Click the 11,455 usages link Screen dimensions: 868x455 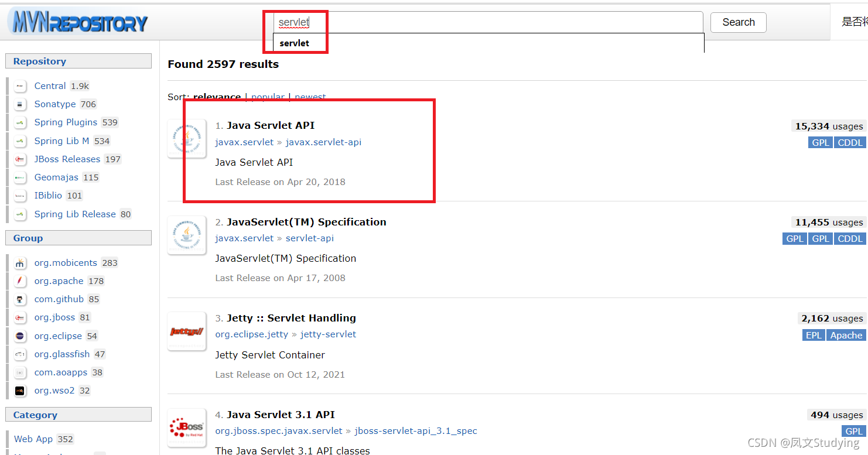click(829, 222)
